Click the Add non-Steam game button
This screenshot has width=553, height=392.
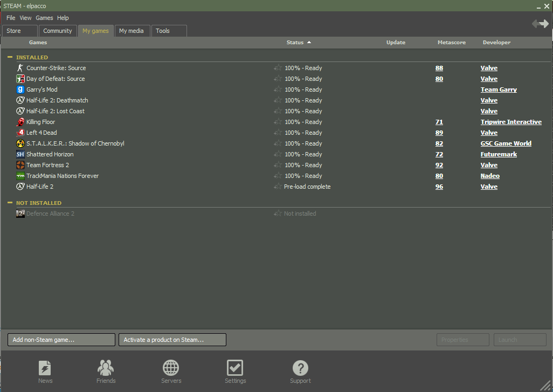61,340
